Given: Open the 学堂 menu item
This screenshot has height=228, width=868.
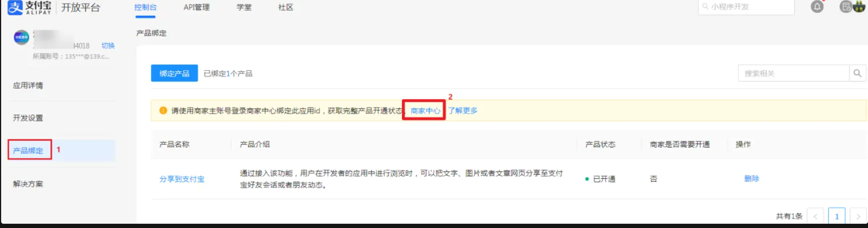Looking at the screenshot, I should coord(244,7).
